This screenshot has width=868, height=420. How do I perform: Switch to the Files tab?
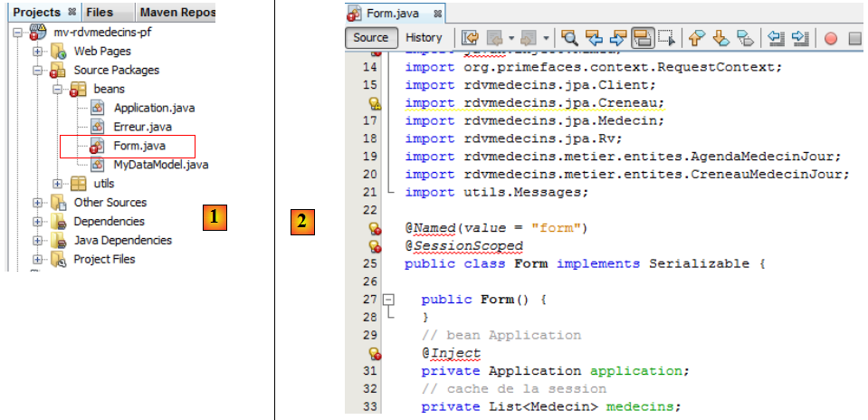(100, 13)
